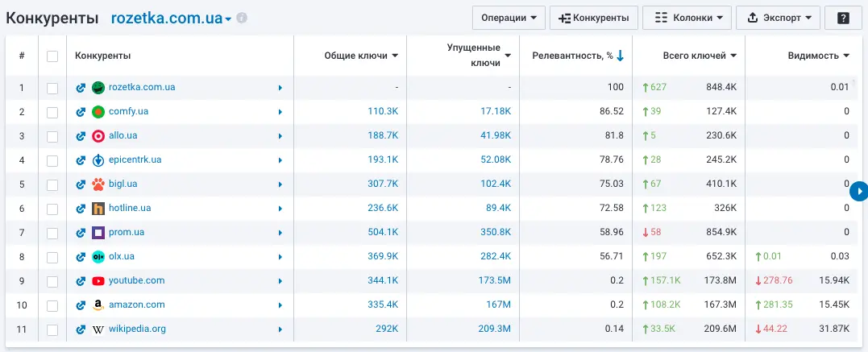Click the amazon.com favicon
868x352 pixels.
98,305
